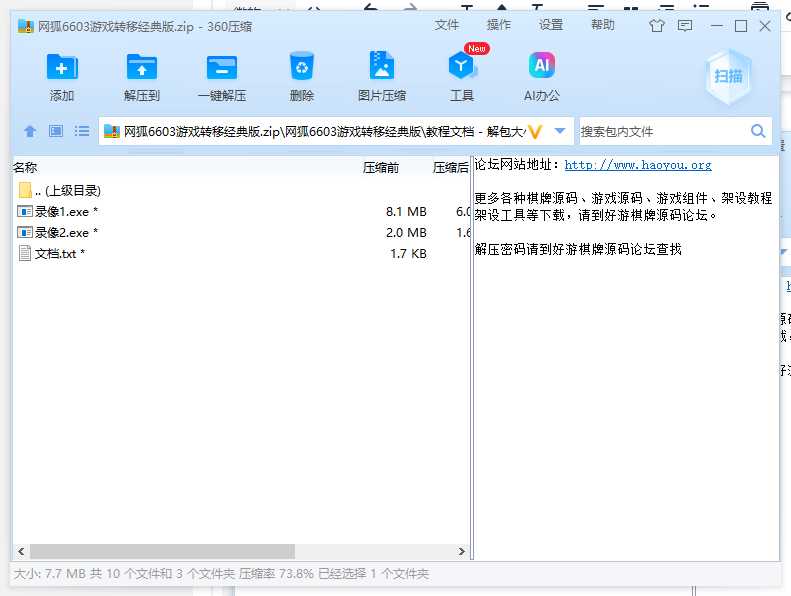
Task: Click the 录像2.exe file icon
Action: click(x=25, y=232)
